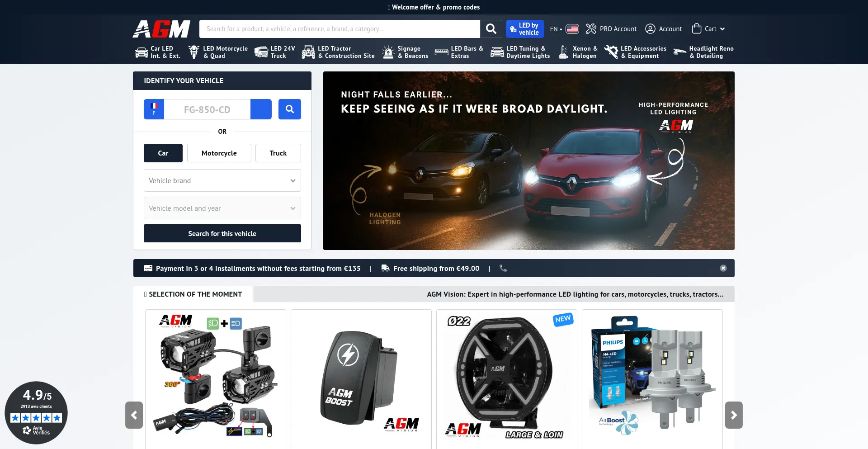
Task: Click the US flag language icon
Action: (x=572, y=29)
